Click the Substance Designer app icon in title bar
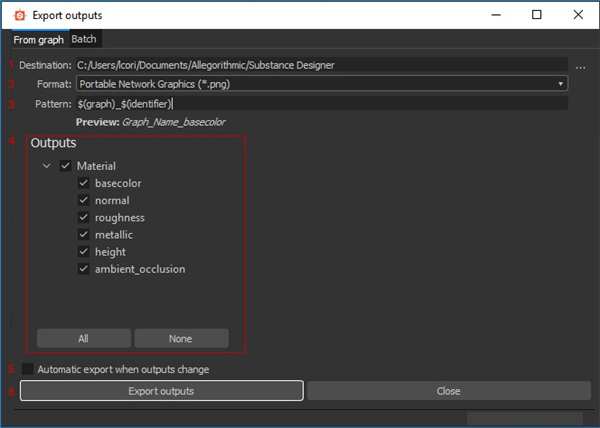Image resolution: width=600 pixels, height=428 pixels. pyautogui.click(x=17, y=15)
